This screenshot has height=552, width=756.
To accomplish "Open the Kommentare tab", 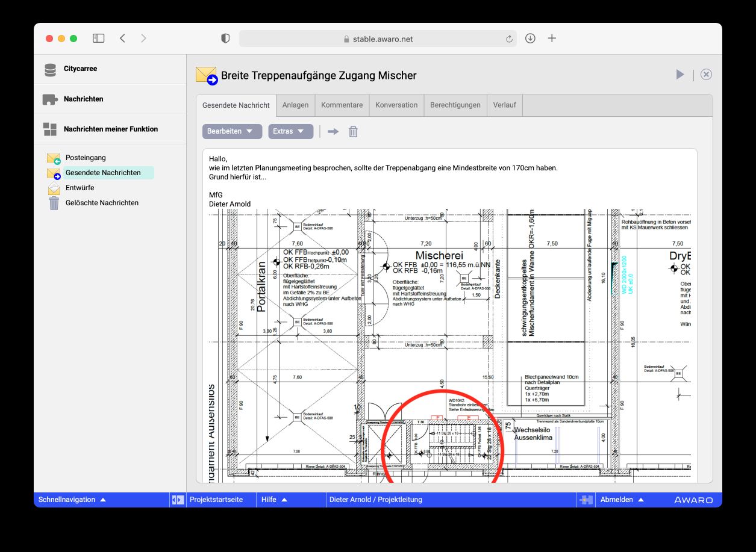I will click(x=342, y=105).
